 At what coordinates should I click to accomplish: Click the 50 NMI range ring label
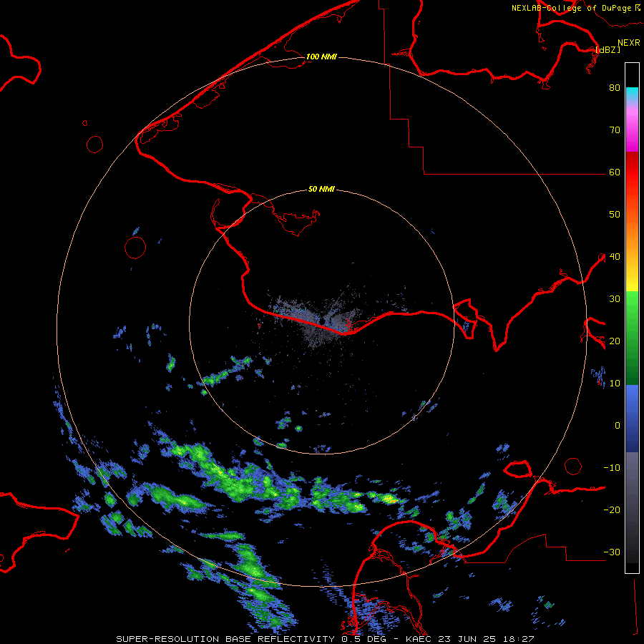321,190
